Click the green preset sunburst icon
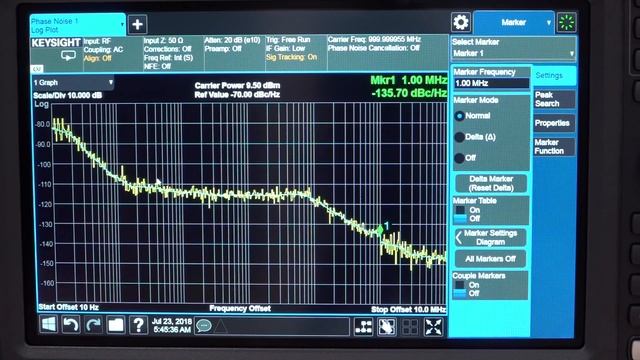640x360 pixels. pyautogui.click(x=567, y=22)
